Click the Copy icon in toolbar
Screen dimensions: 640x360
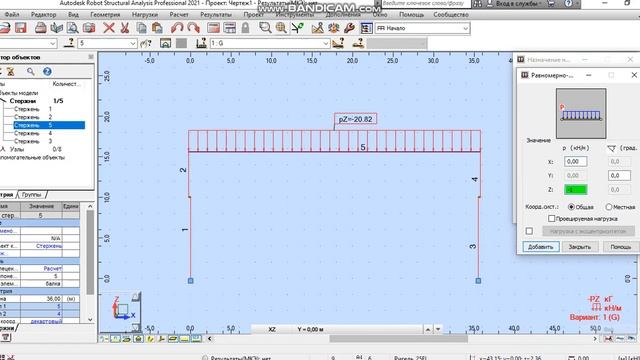coord(141,28)
